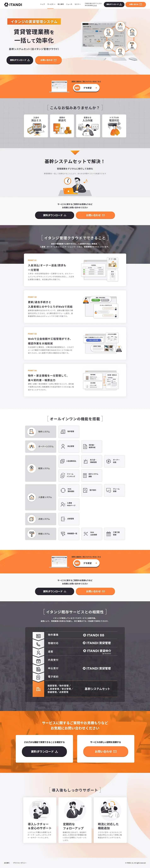The image size is (150, 868).
Task: Open the プライバシーポリシー footer link
Action: pos(20,863)
